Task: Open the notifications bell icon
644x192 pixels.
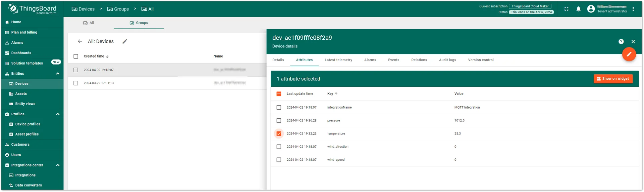Action: tap(578, 9)
